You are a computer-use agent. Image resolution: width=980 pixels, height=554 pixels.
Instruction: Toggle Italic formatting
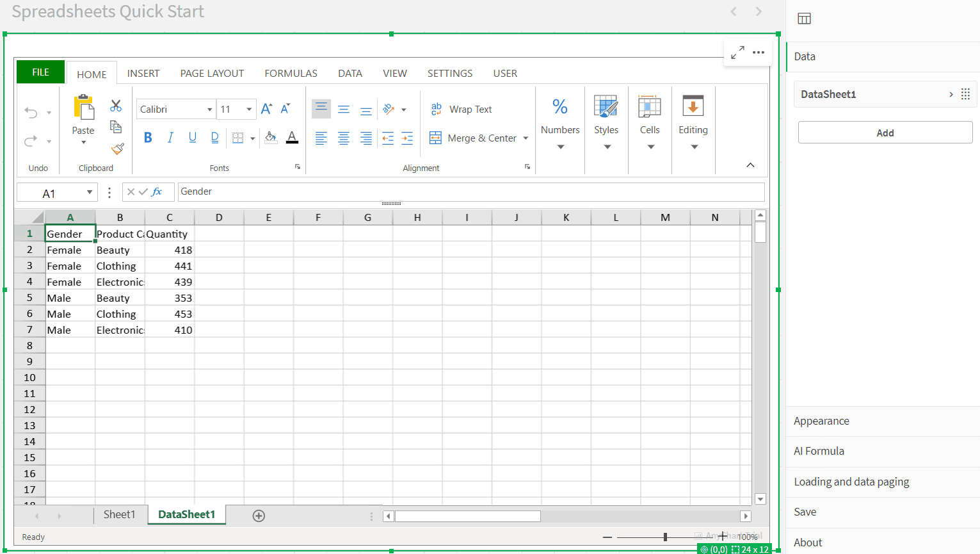click(170, 138)
